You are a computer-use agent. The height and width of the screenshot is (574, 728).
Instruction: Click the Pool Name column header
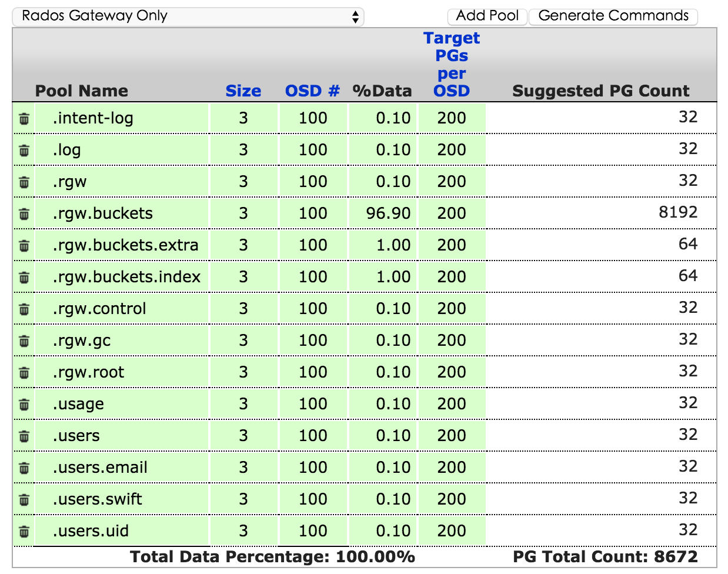click(x=82, y=91)
